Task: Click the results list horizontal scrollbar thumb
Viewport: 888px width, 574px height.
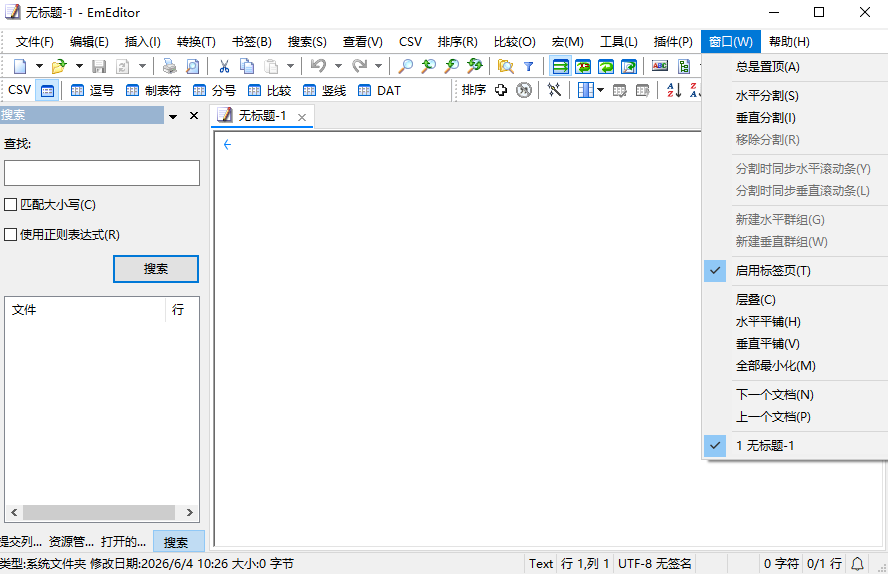Action: coord(99,513)
